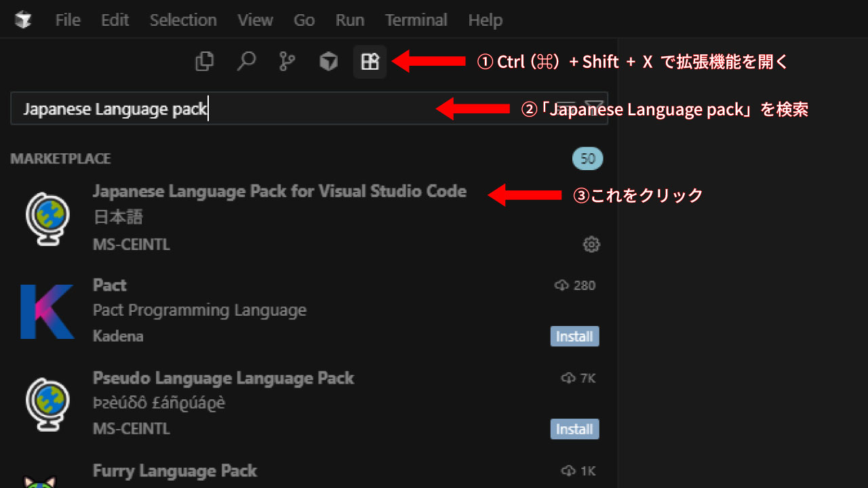Click the Þƨèúðô £áñϱúáϱè description text

pyautogui.click(x=159, y=403)
